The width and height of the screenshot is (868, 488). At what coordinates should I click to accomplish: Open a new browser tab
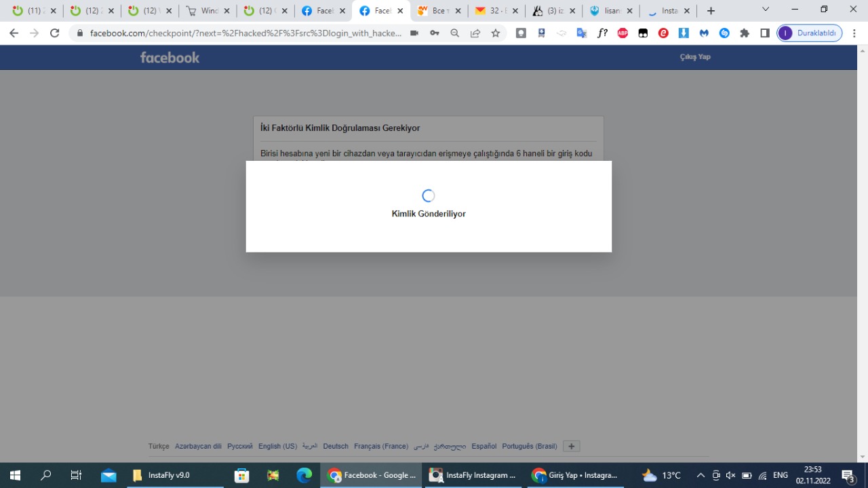[711, 11]
